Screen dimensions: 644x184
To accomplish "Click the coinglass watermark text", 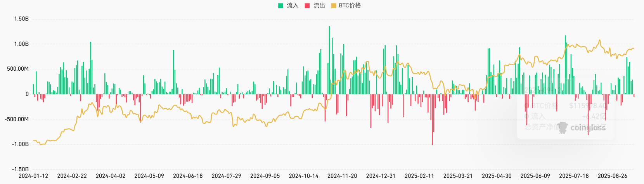I will tap(588, 128).
